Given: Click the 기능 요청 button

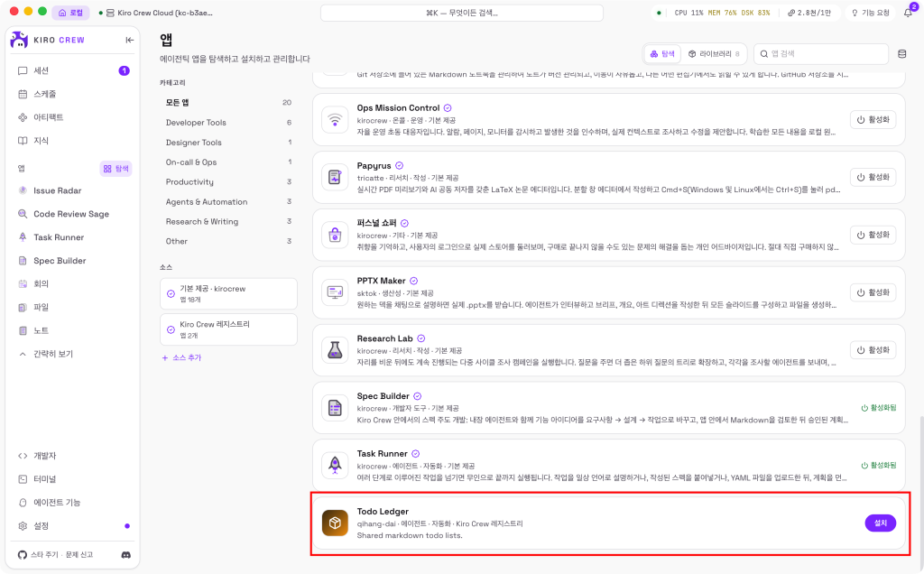Looking at the screenshot, I should 871,13.
